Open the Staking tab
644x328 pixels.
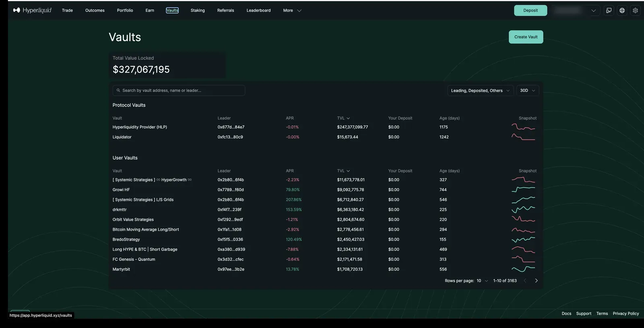pyautogui.click(x=198, y=10)
